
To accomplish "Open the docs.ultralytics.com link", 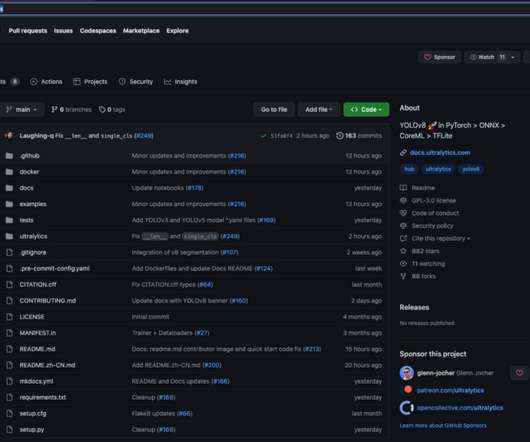I will [440, 153].
